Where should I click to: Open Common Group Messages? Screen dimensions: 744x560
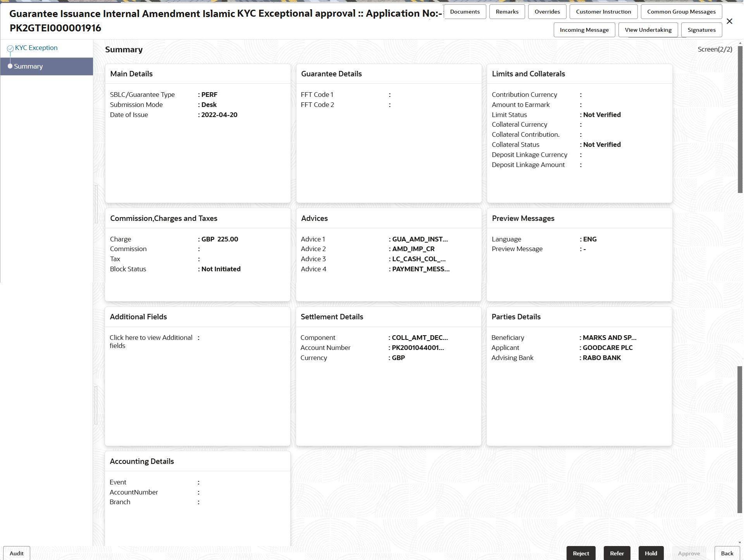tap(681, 11)
